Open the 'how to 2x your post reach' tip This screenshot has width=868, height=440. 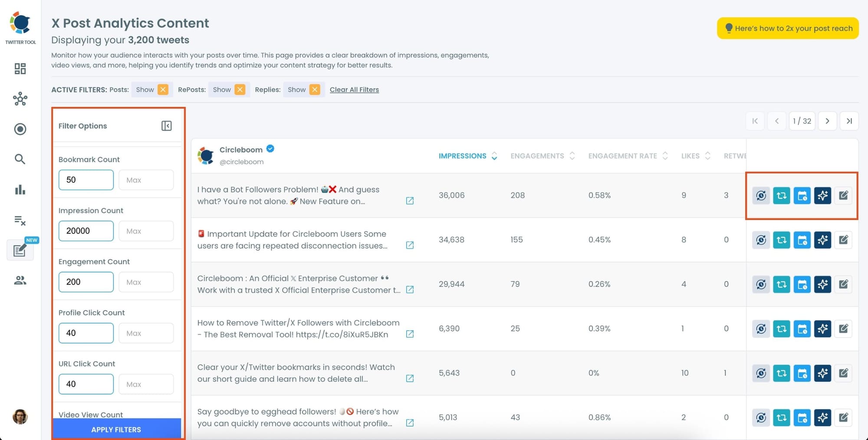tap(788, 28)
